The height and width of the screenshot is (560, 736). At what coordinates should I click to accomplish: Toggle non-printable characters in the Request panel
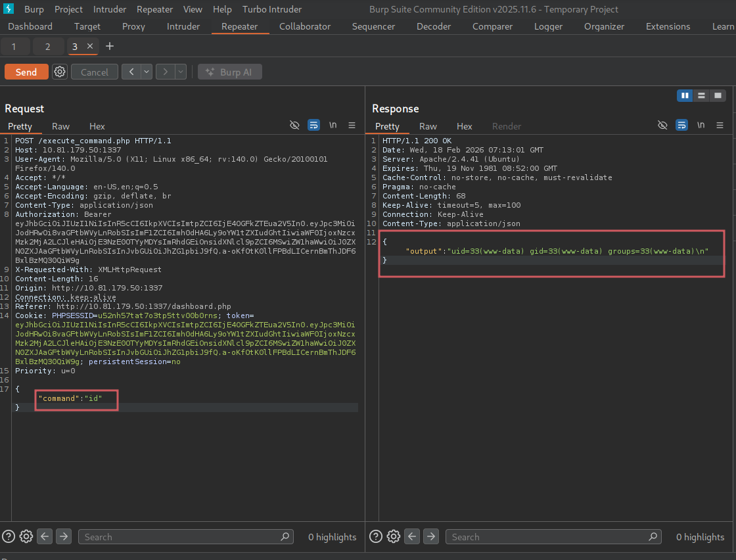tap(333, 125)
